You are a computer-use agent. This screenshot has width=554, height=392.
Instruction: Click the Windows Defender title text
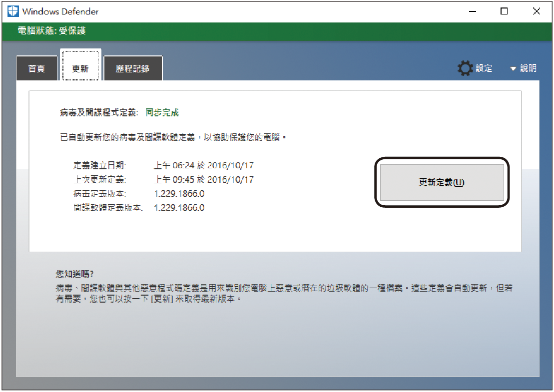click(x=60, y=11)
